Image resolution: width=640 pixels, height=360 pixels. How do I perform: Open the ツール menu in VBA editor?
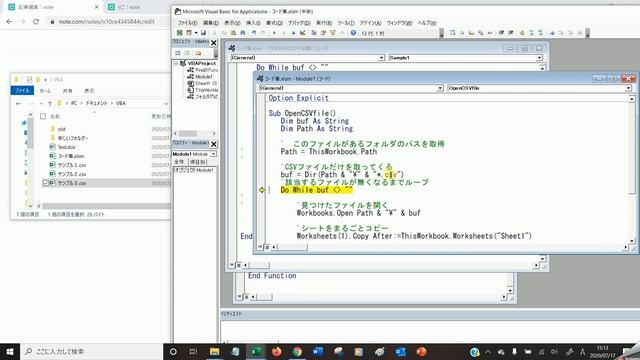pyautogui.click(x=346, y=23)
